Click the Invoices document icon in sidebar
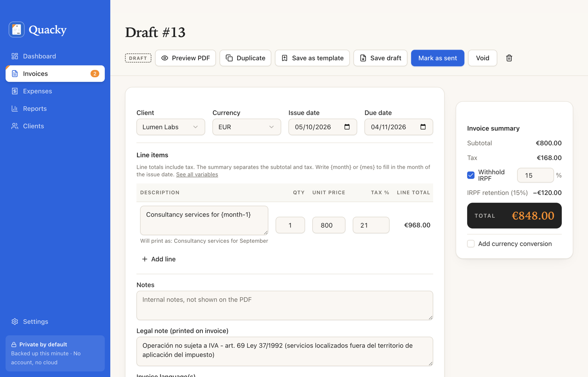The width and height of the screenshot is (588, 377). pyautogui.click(x=15, y=74)
